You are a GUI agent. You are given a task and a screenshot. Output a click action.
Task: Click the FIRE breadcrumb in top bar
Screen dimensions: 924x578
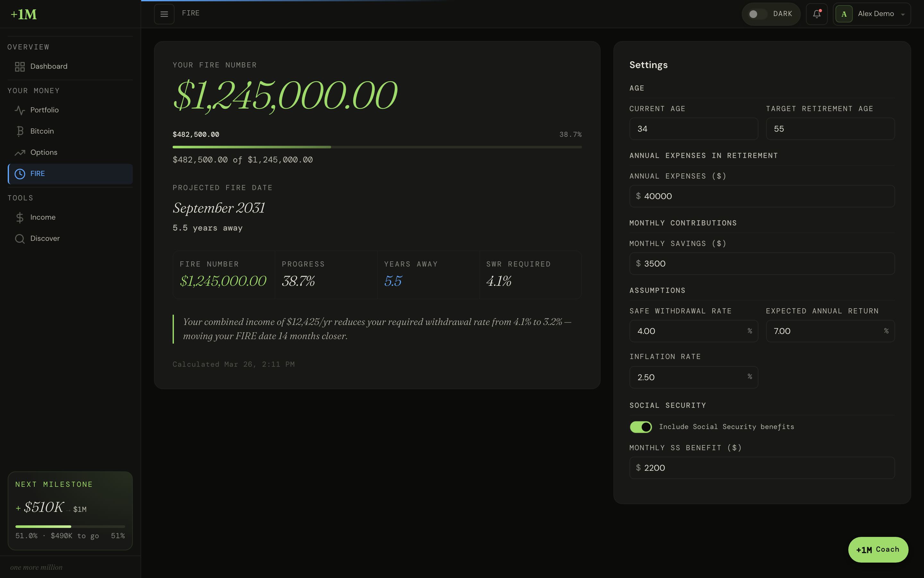point(191,13)
